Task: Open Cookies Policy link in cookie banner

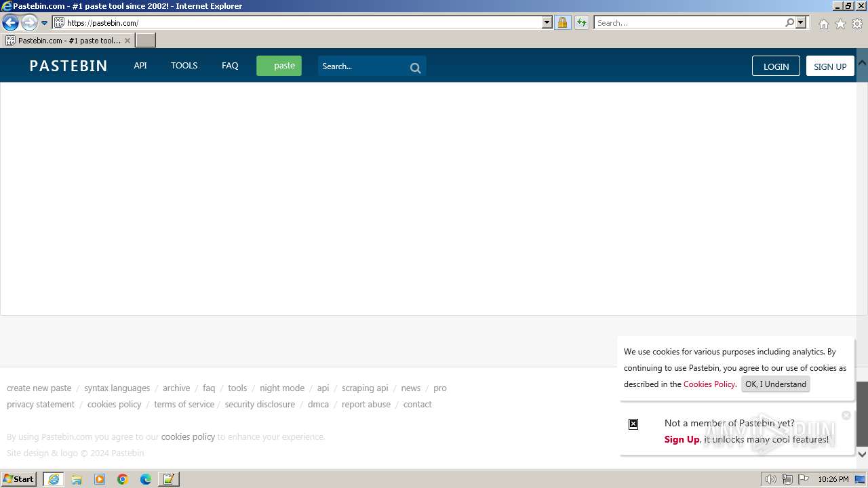Action: pyautogui.click(x=709, y=384)
